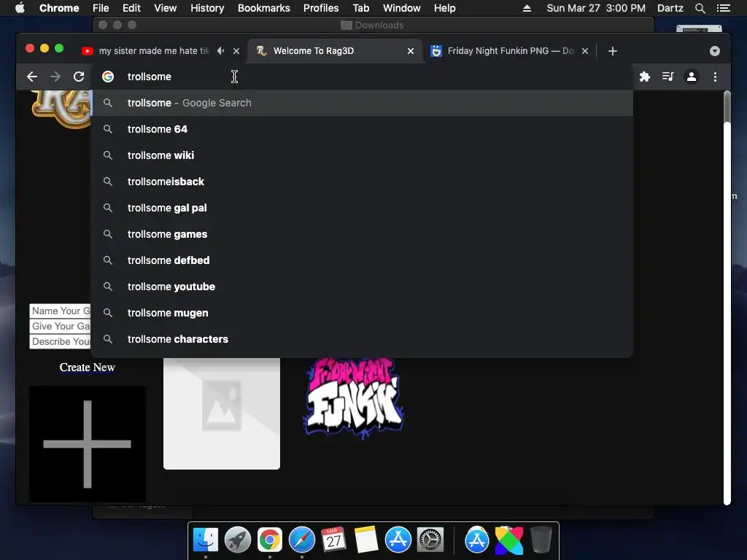Screen dimensions: 747x560
Task: Pick the 'trollsome wiki' suggestion
Action: coord(362,155)
